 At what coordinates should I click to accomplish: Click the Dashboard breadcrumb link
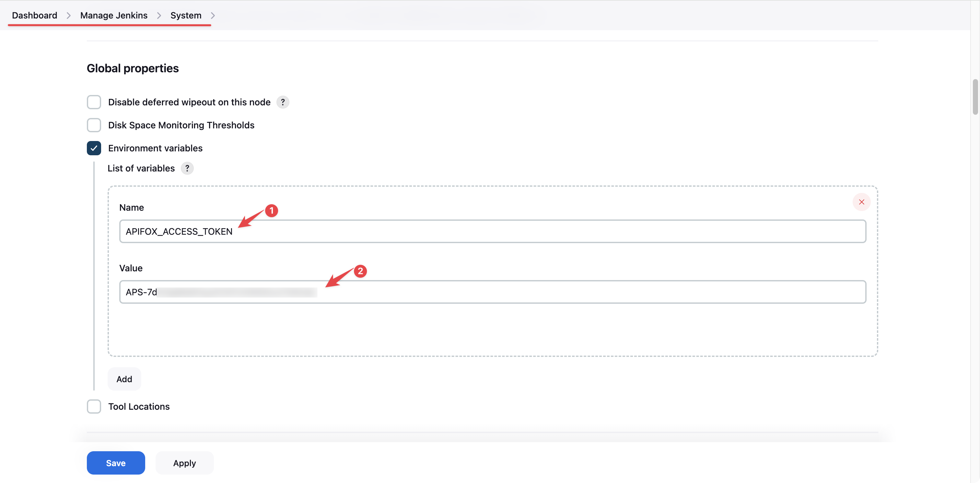click(34, 15)
